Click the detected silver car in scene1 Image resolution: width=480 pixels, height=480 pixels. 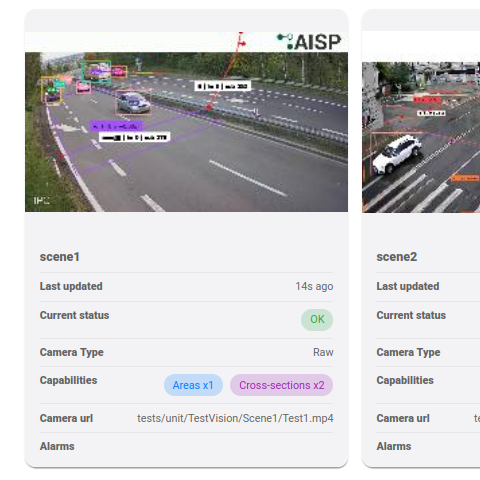tap(133, 102)
